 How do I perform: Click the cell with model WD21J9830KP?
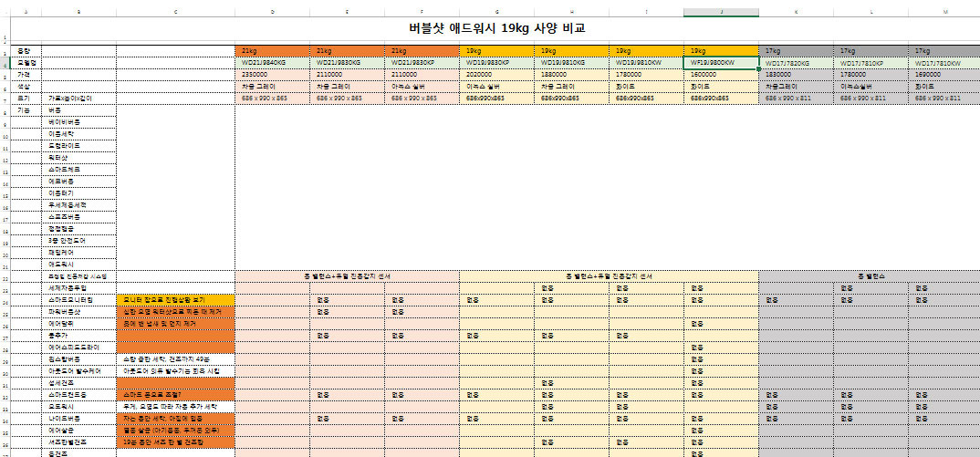422,63
